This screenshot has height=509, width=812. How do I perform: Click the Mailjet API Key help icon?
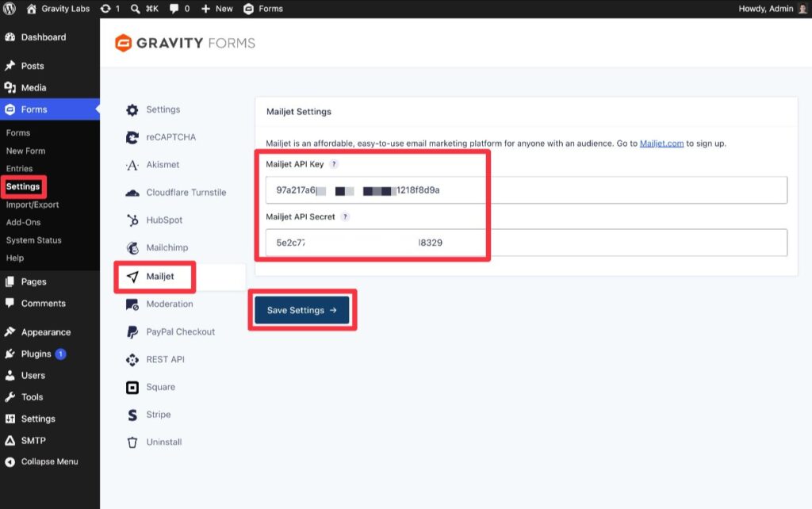click(334, 164)
